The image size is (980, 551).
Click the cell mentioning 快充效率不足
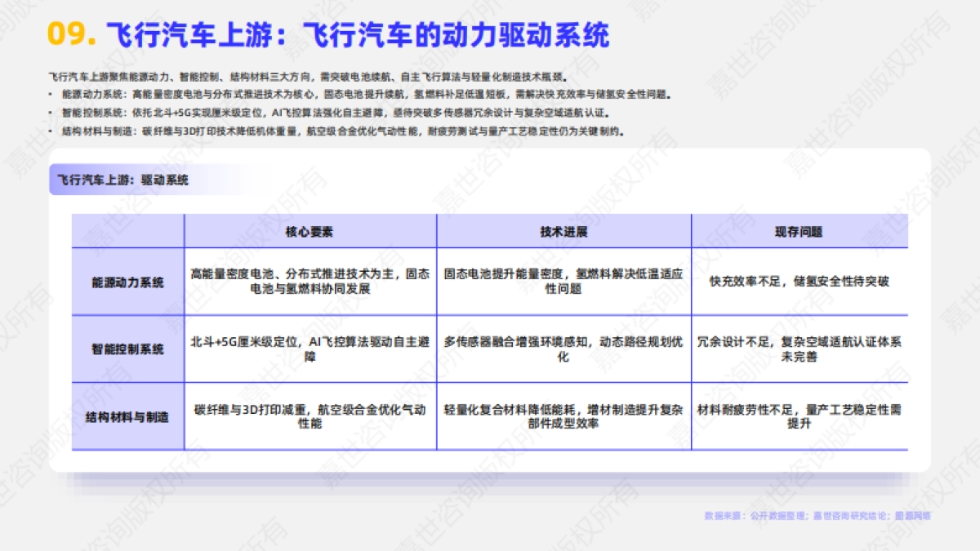[x=795, y=282]
